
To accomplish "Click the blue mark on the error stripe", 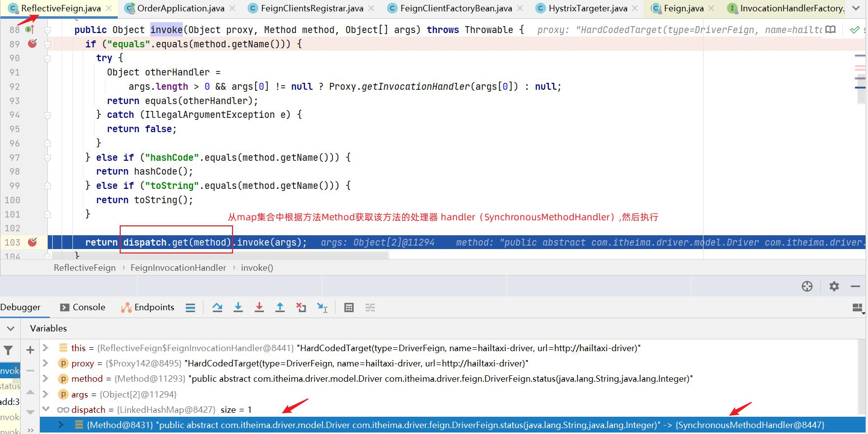I will click(860, 87).
